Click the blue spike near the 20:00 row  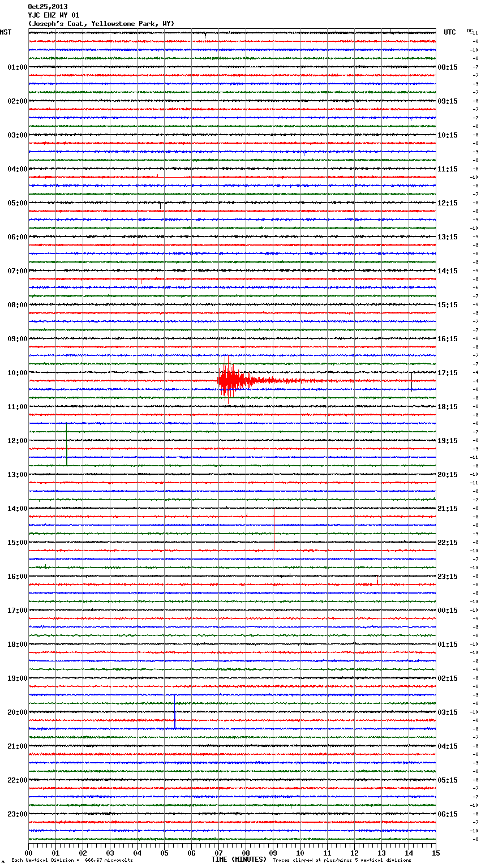point(175,712)
